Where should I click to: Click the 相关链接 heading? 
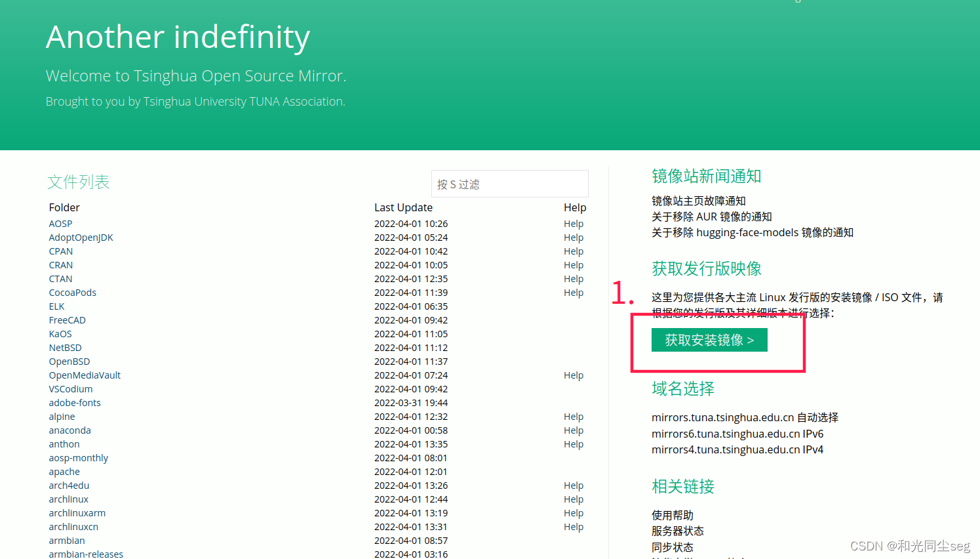(x=683, y=486)
